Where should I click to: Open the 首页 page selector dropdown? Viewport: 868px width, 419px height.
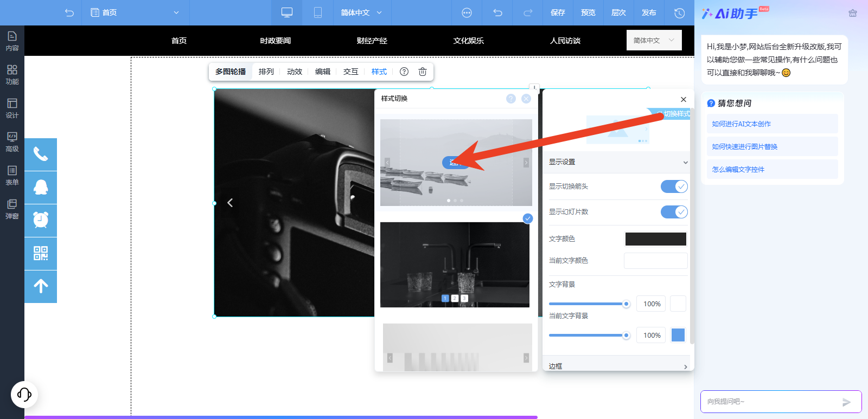pos(136,12)
